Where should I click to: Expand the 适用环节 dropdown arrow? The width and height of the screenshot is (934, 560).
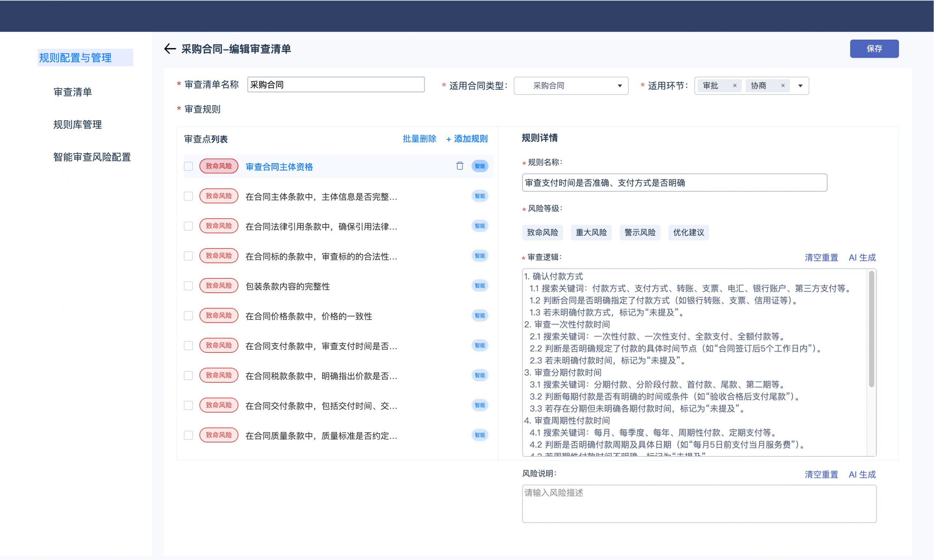pyautogui.click(x=800, y=86)
